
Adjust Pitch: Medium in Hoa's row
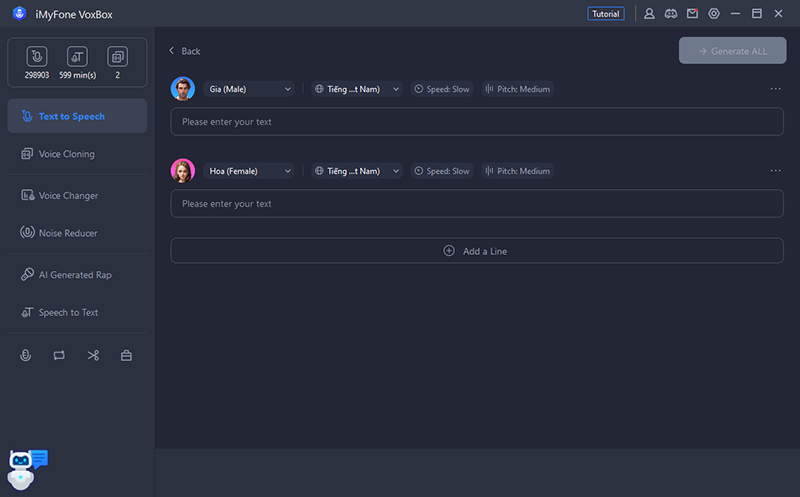517,171
